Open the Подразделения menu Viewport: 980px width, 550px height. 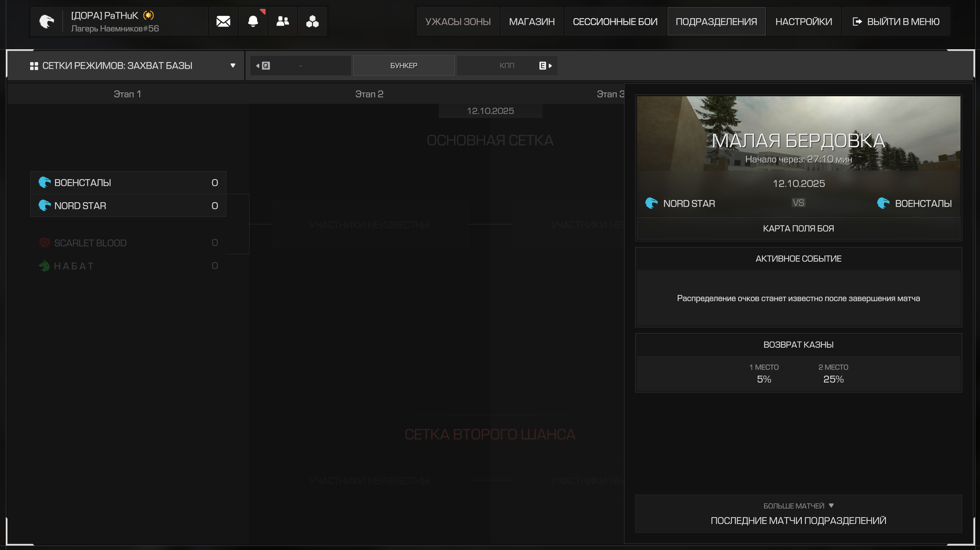point(716,21)
